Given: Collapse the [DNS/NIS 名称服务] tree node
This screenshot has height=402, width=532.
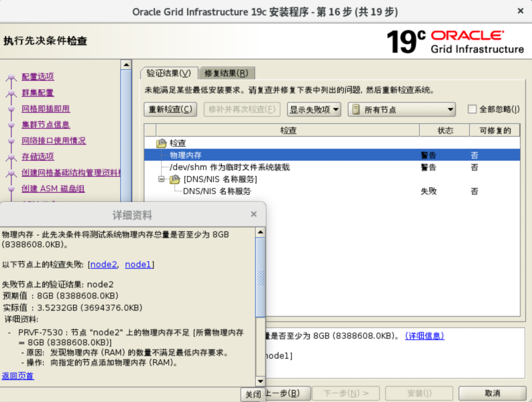Looking at the screenshot, I should tap(161, 179).
